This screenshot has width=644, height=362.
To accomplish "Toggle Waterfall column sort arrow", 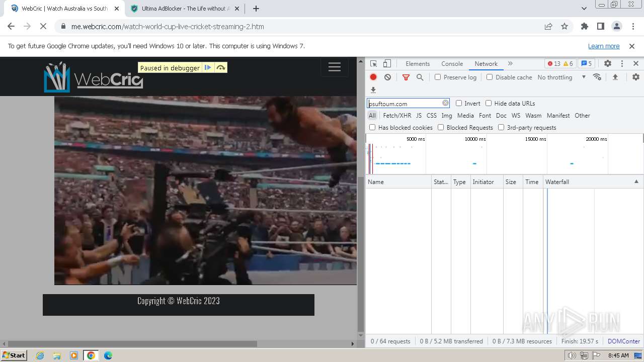I will pyautogui.click(x=636, y=182).
